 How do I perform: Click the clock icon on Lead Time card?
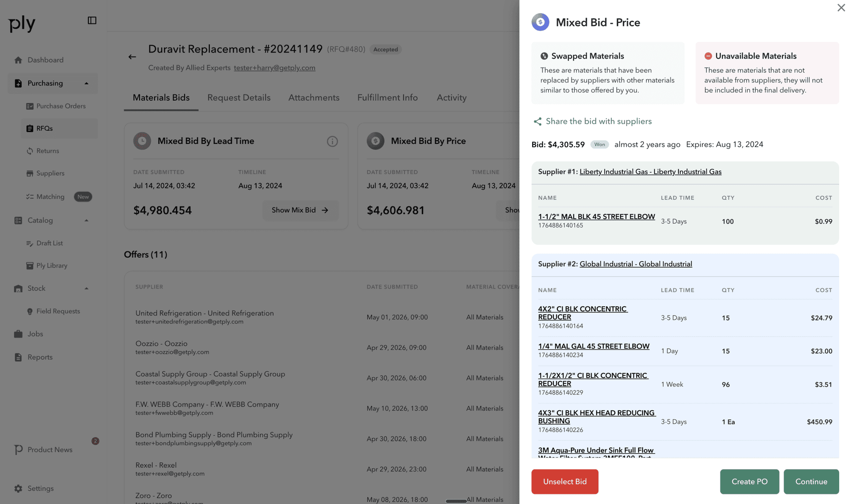142,141
